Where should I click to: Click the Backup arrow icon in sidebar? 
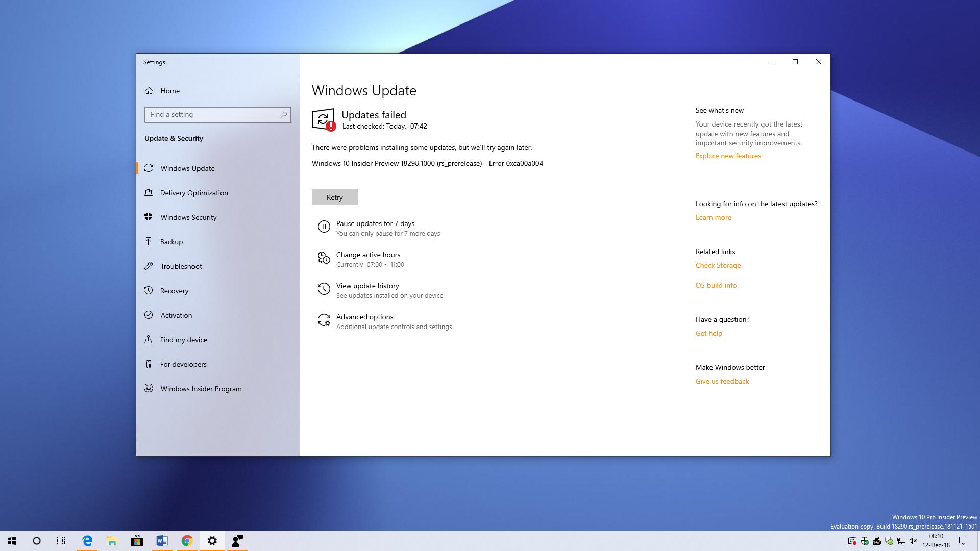point(149,242)
